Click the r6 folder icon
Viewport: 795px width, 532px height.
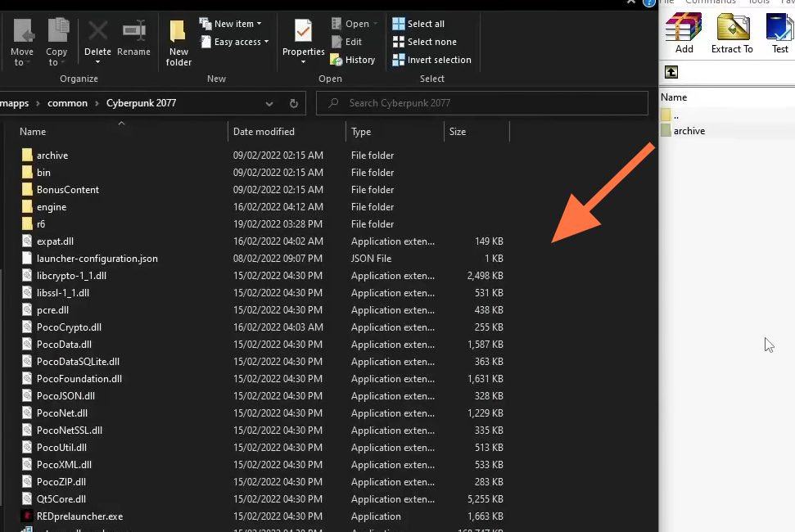27,224
